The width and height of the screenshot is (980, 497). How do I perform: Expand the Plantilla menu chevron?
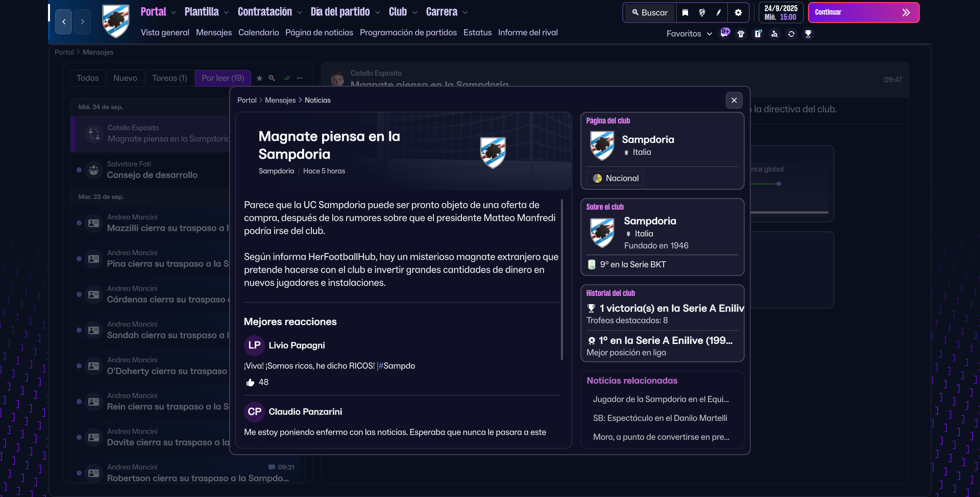tap(226, 13)
